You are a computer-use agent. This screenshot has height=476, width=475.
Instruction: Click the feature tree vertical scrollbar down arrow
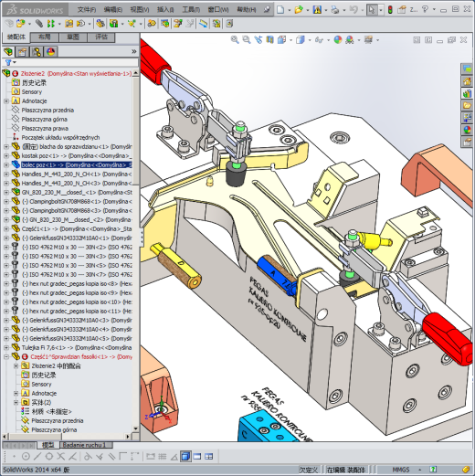[x=135, y=428]
